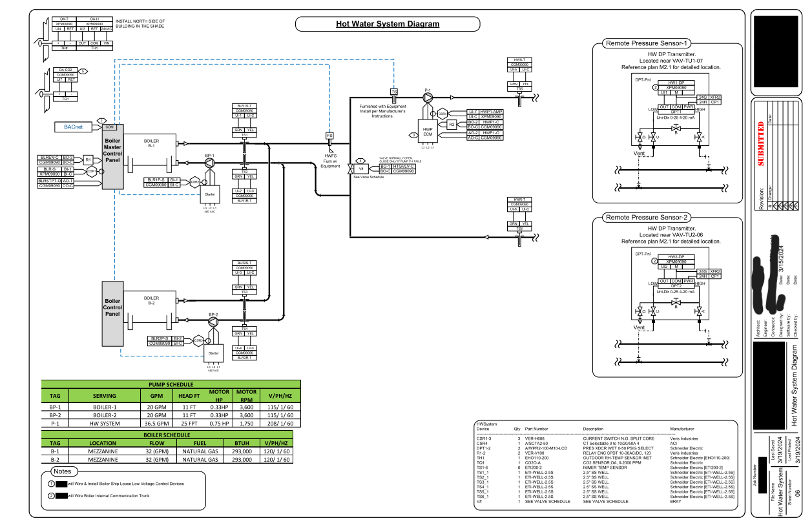Viewport: 812px width, 525px height.
Task: Click the CSR4 hexagon symbol
Action: tap(442, 113)
